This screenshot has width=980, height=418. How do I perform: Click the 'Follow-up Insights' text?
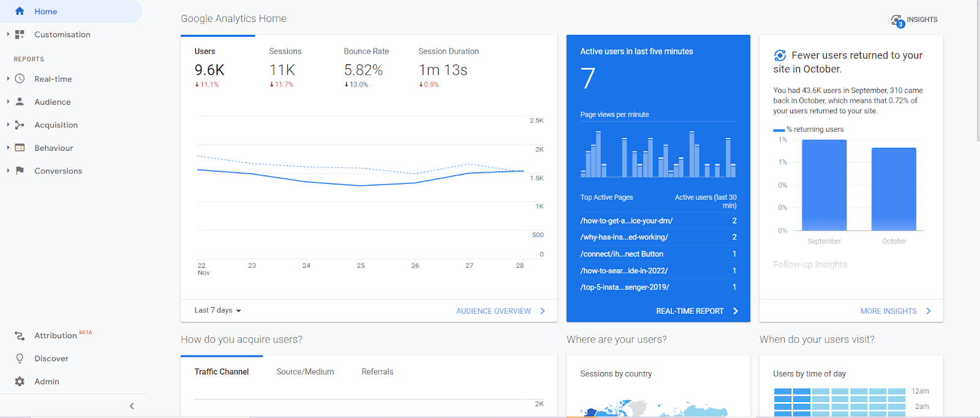[810, 264]
